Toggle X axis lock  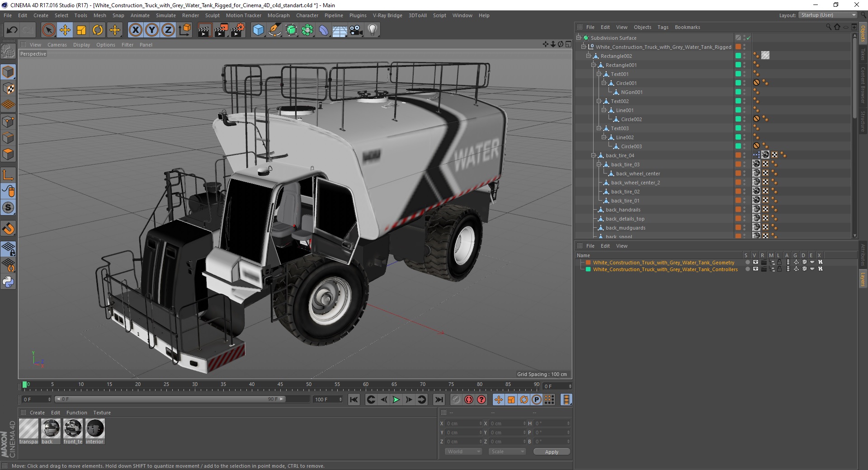pos(135,30)
